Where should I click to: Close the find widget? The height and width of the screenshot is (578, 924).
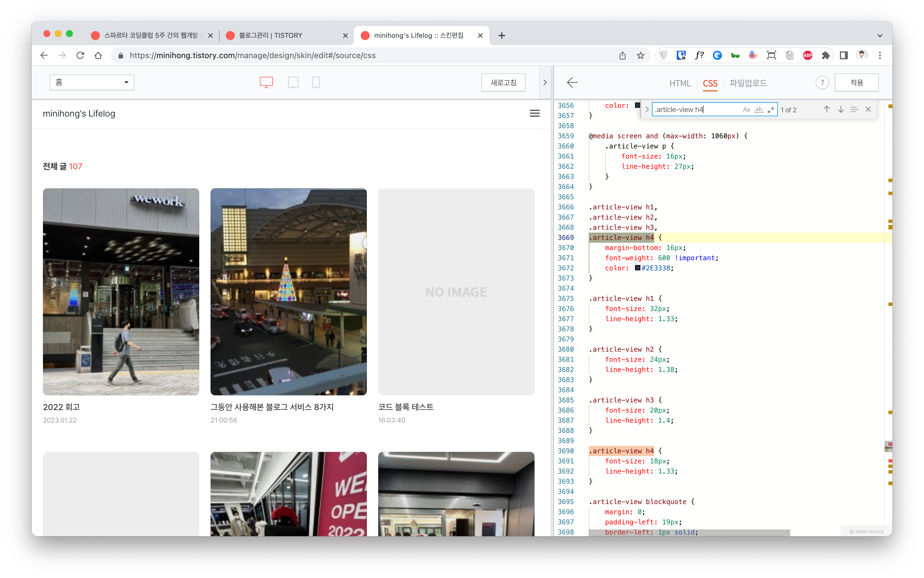[868, 109]
